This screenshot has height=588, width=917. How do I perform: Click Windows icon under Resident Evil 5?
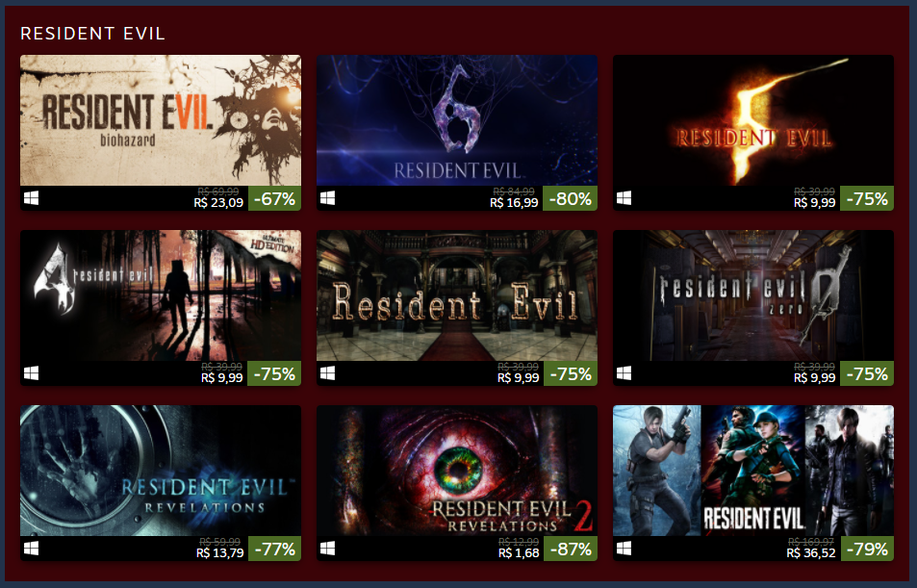pyautogui.click(x=624, y=198)
